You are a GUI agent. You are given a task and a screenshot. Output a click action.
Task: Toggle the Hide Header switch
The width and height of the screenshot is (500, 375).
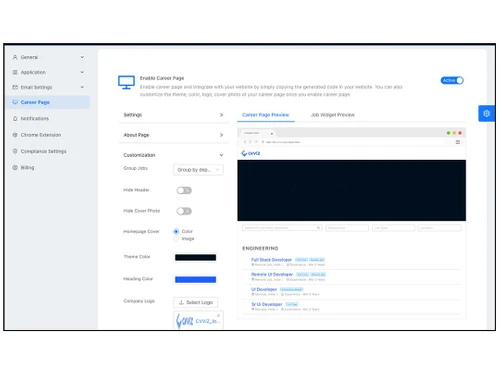tap(184, 190)
